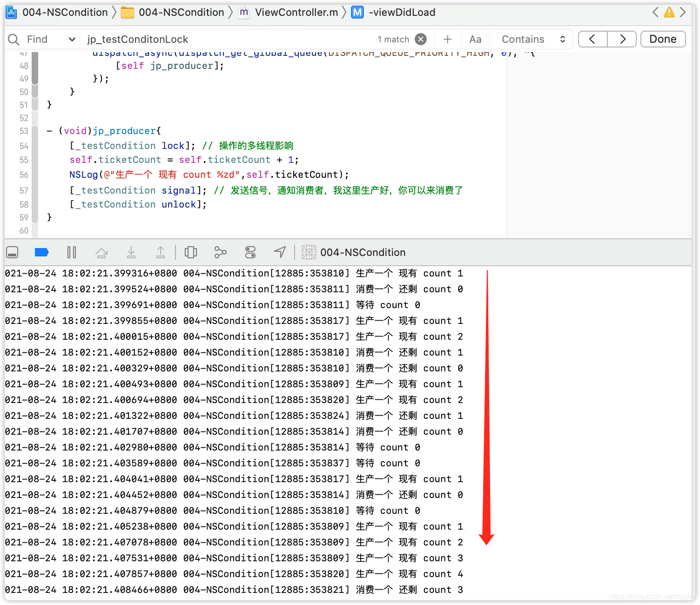The image size is (700, 605).
Task: Click the console line timestamped 18:02:21.399691
Action: tap(213, 305)
